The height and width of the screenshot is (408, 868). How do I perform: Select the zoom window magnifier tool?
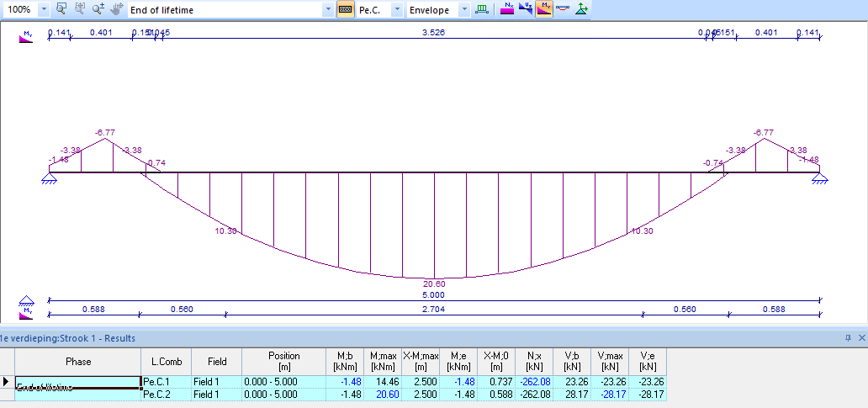coord(61,9)
